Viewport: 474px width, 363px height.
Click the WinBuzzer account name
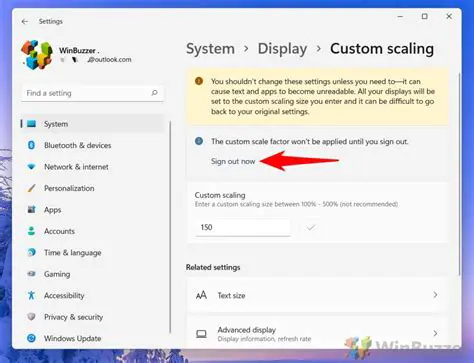click(x=79, y=51)
